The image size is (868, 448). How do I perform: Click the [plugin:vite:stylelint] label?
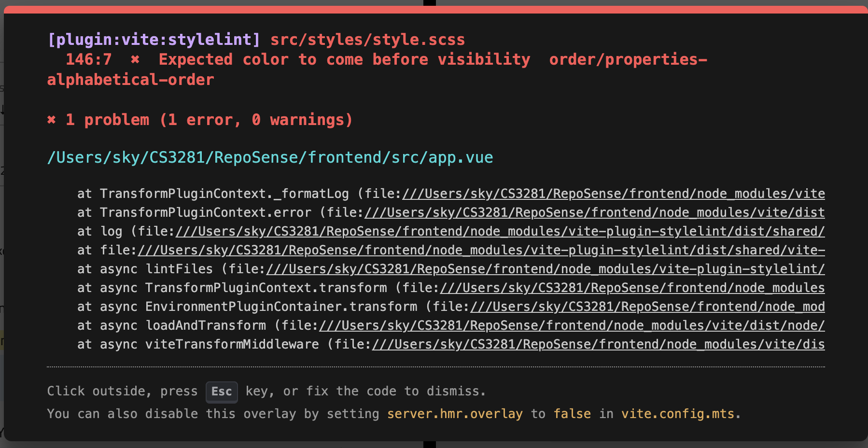click(x=154, y=40)
